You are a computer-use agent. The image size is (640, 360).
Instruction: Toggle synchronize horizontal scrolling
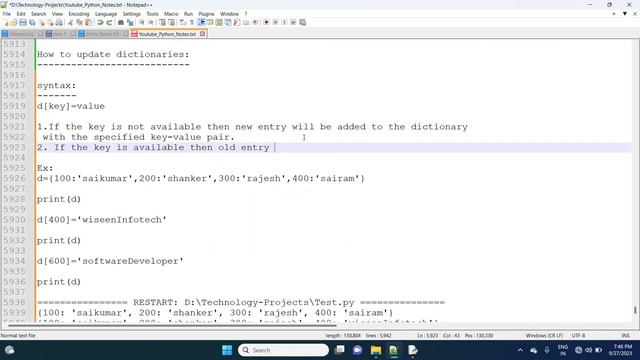[171, 22]
